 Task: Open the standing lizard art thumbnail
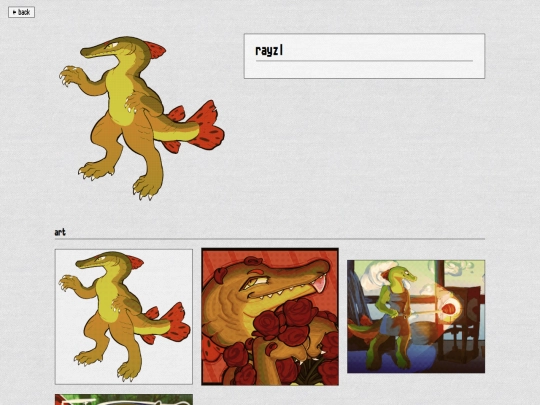click(x=124, y=316)
